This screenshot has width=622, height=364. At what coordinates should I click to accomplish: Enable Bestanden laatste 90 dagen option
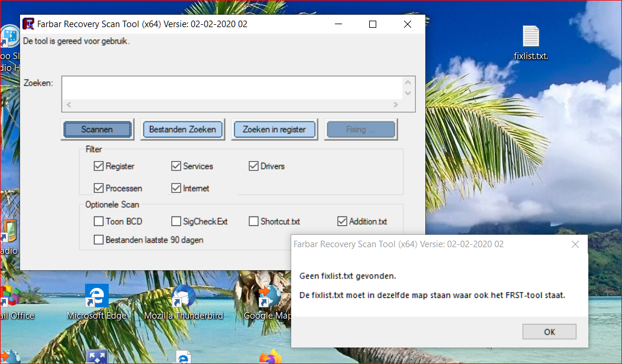[x=99, y=240]
